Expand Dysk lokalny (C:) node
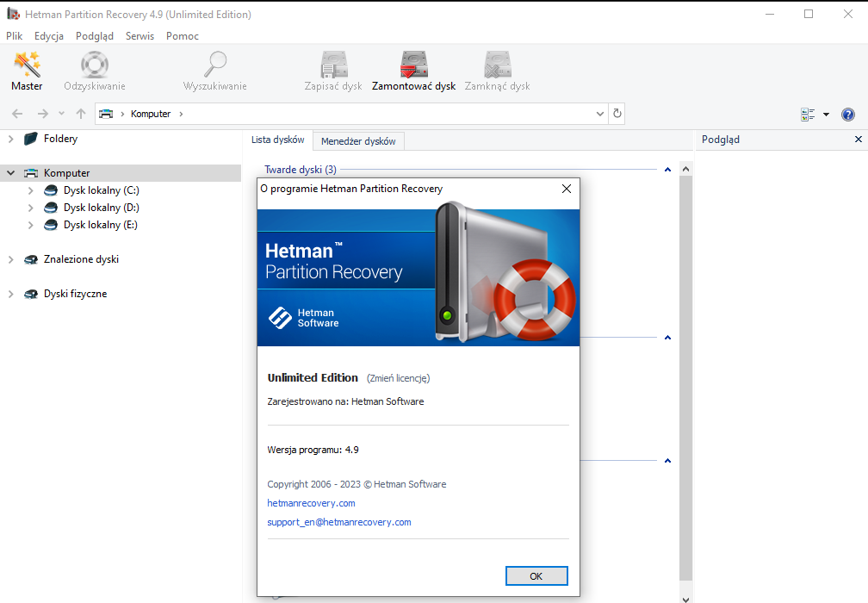 click(x=30, y=190)
